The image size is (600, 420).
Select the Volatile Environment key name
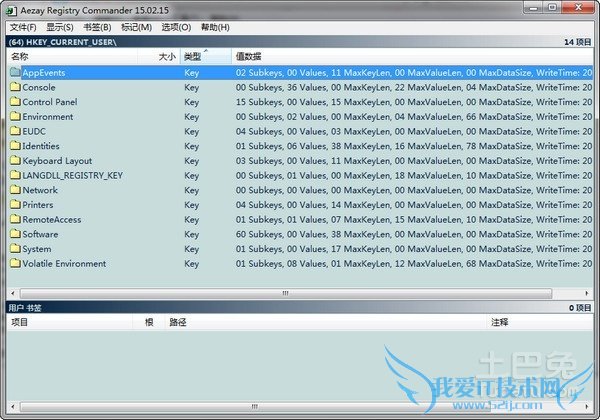[x=64, y=264]
